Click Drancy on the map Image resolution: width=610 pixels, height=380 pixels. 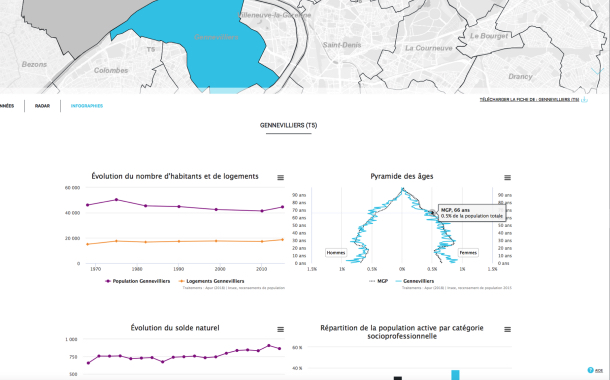click(520, 77)
